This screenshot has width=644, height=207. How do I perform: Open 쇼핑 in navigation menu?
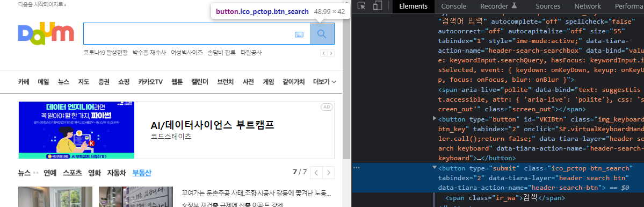tap(124, 82)
